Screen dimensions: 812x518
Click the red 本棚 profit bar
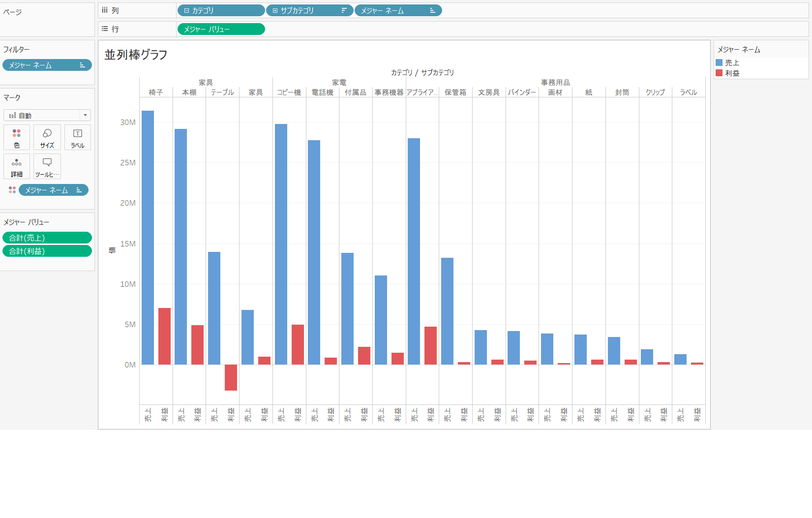197,345
